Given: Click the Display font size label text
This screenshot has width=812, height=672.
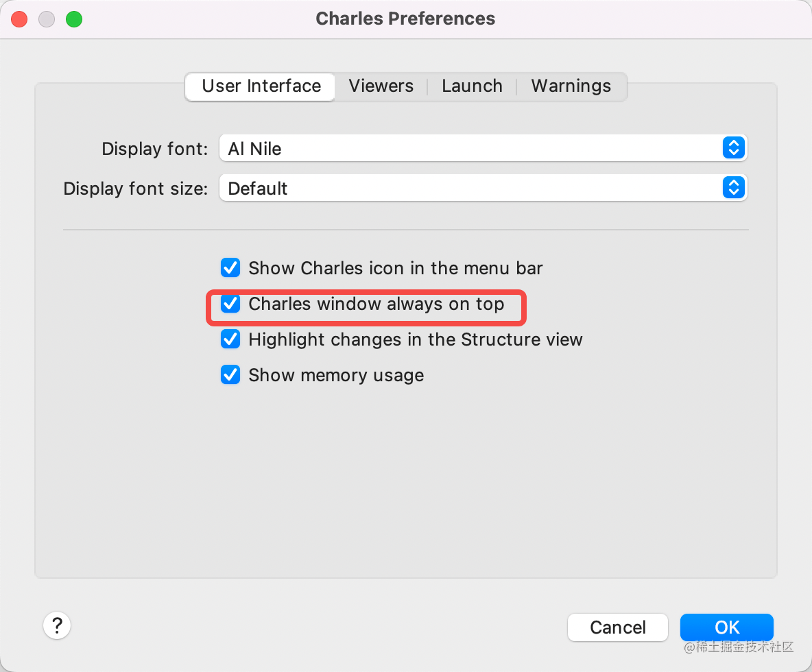Looking at the screenshot, I should pos(135,189).
